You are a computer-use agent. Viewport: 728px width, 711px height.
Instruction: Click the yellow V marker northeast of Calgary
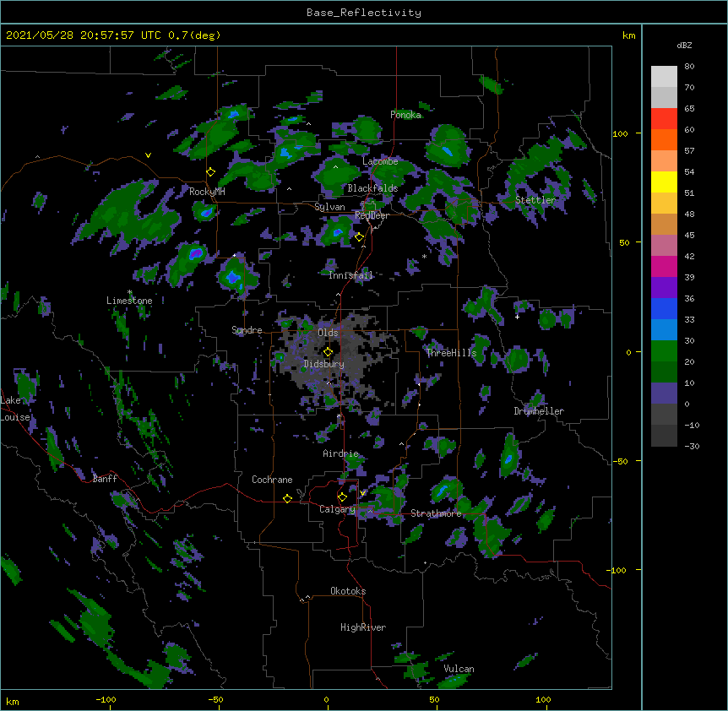[362, 493]
